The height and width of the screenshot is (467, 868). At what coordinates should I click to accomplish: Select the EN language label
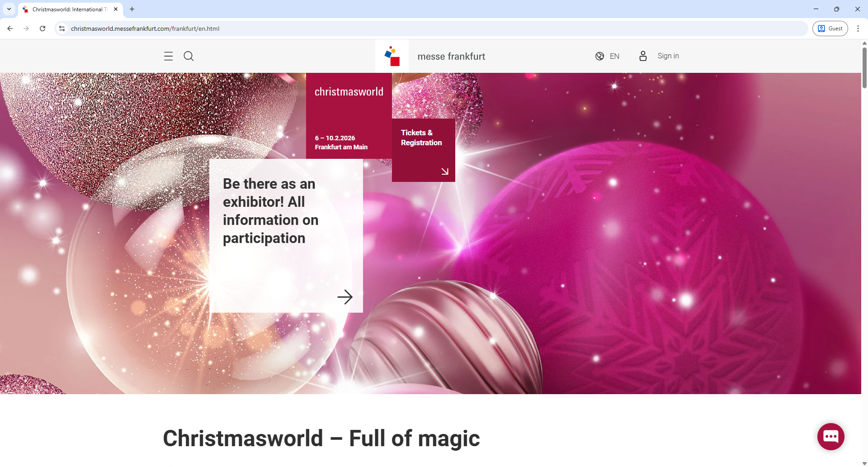(615, 56)
